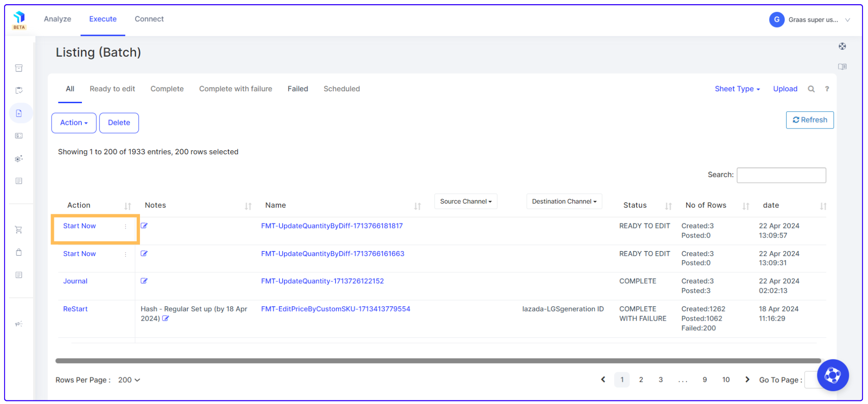
Task: Sort by Status column
Action: 668,206
